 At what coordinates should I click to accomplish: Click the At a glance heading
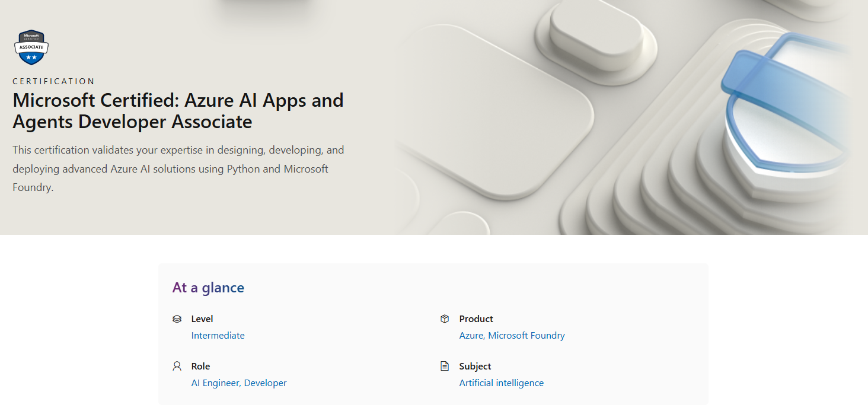(x=208, y=288)
